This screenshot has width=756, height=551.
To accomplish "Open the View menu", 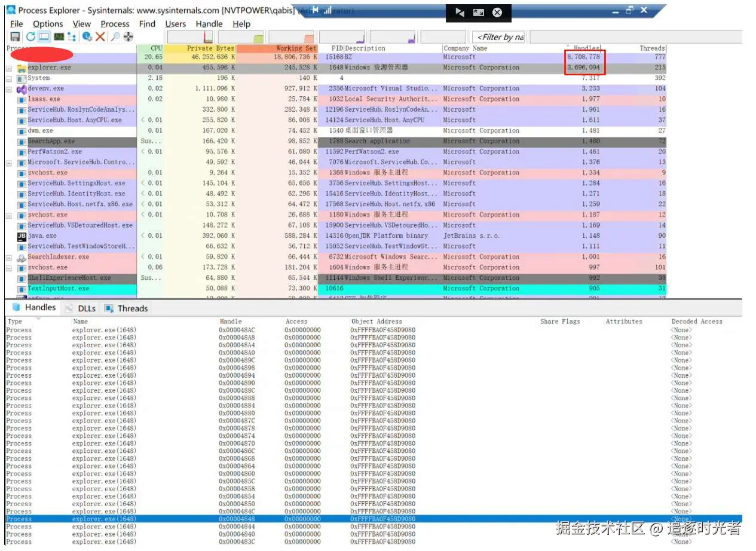I will tap(82, 24).
